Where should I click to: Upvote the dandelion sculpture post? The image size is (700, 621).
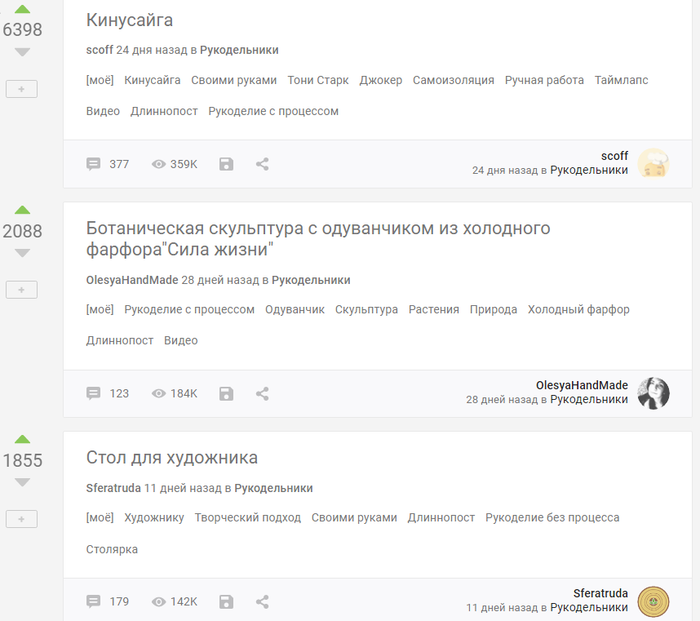[x=22, y=210]
